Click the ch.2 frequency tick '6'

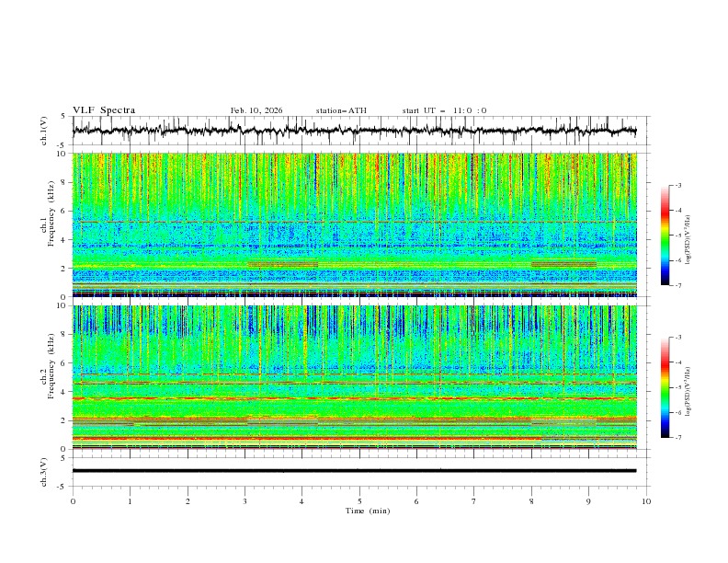coord(64,363)
